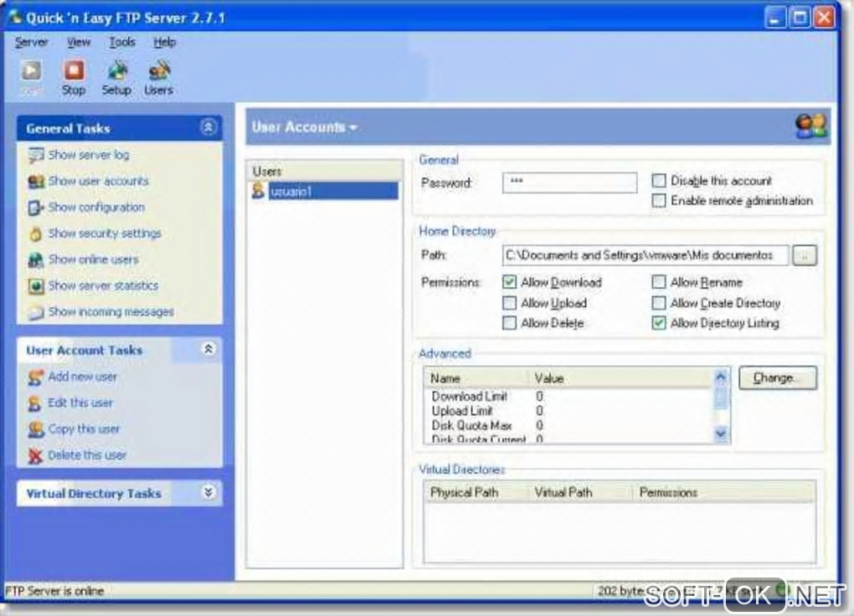
Task: Click the Show server log icon
Action: coord(36,155)
